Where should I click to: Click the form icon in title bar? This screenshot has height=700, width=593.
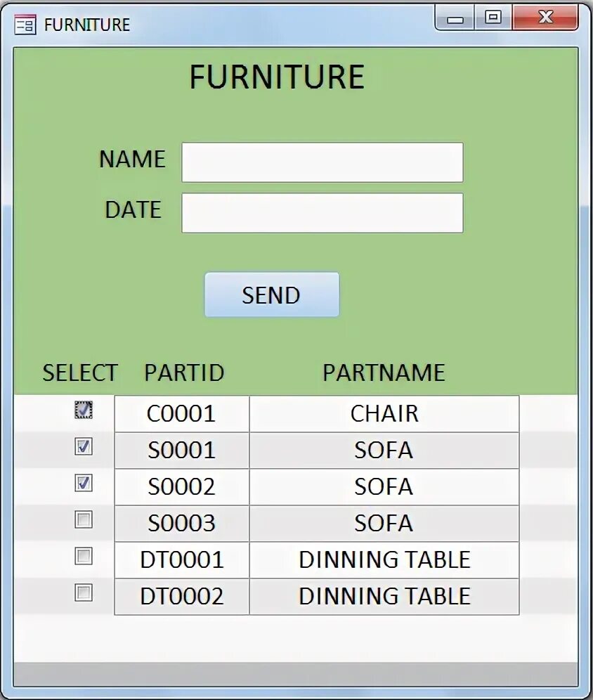pyautogui.click(x=25, y=25)
